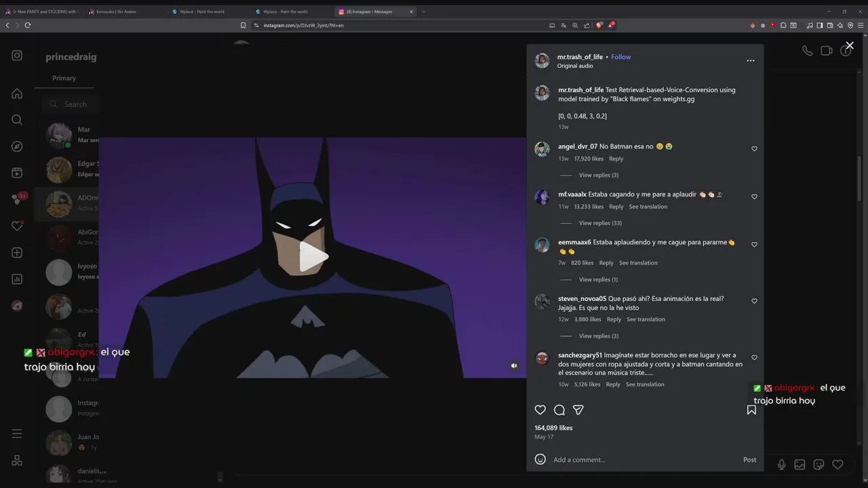Follow mr.trash_of_life
Screen dimensions: 868x488
click(x=620, y=57)
